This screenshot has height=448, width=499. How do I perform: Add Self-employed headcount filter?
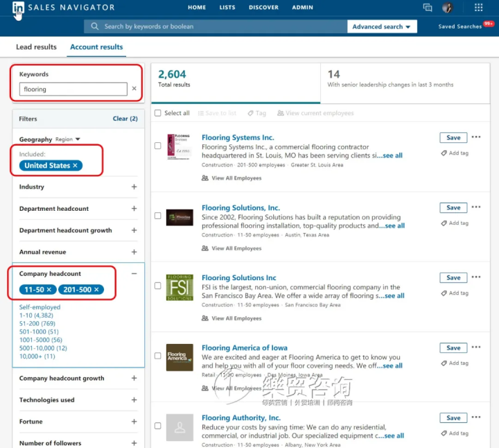40,307
